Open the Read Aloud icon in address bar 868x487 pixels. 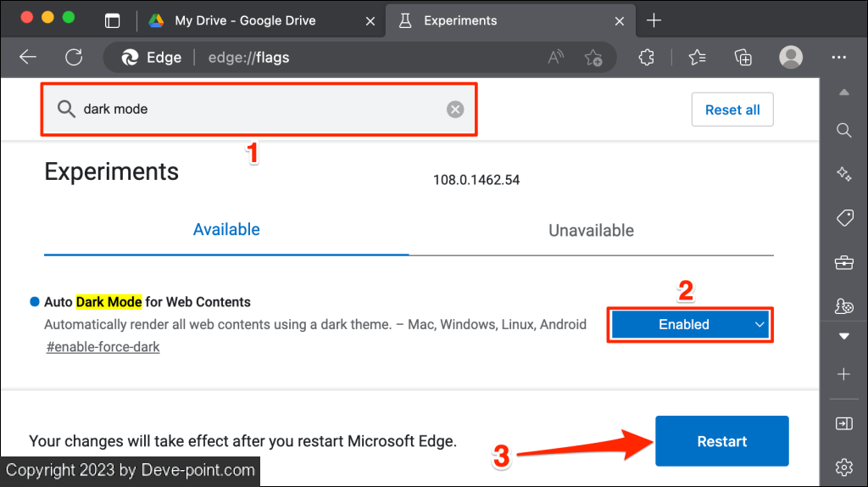click(556, 58)
